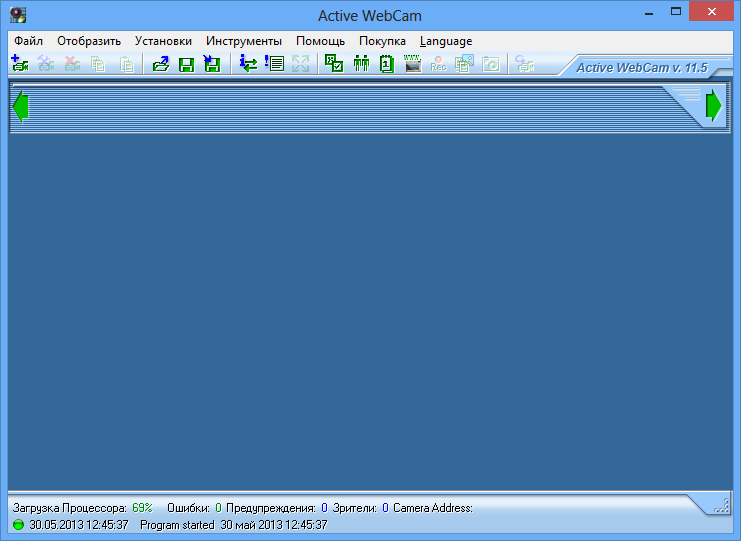Click the greyed-out copy icon

tap(98, 63)
